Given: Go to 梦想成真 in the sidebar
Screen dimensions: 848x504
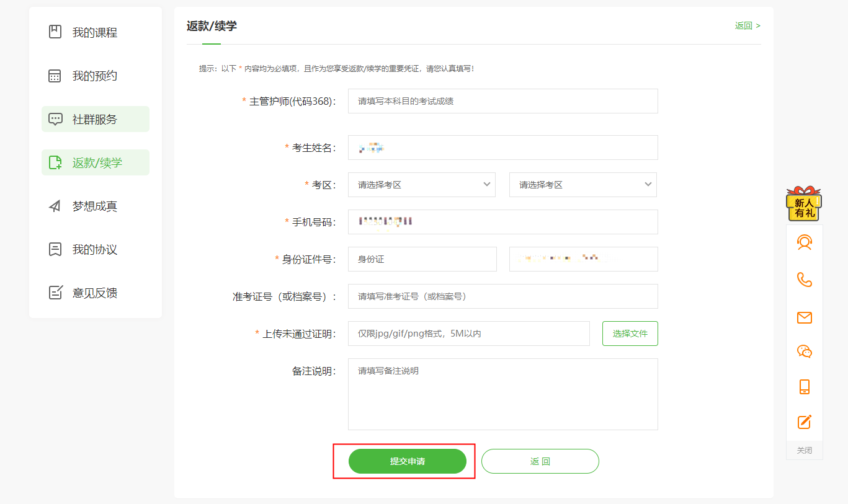Looking at the screenshot, I should [95, 206].
